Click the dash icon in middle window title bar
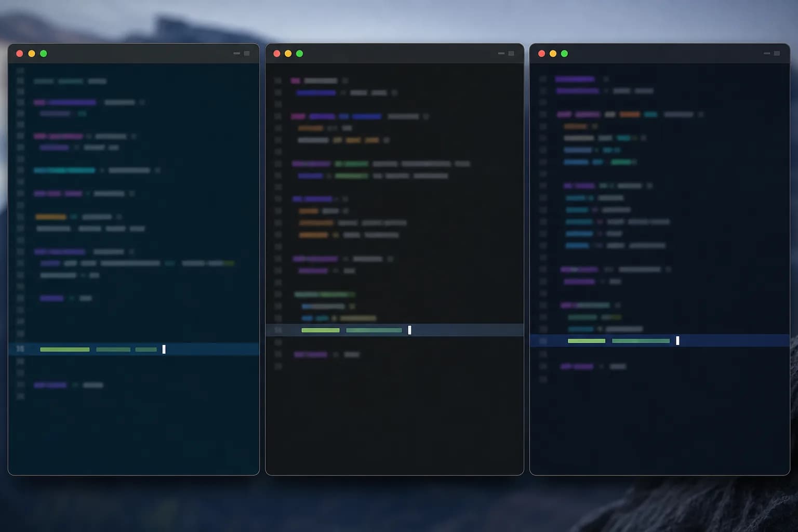This screenshot has height=532, width=798. coord(501,54)
